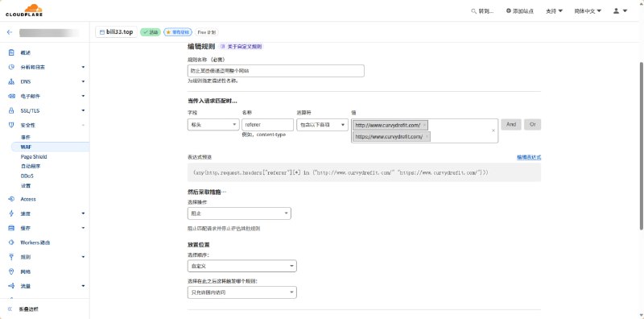Open the security 设置 submenu item
Viewport: 644px width, 319px height.
pos(26,186)
